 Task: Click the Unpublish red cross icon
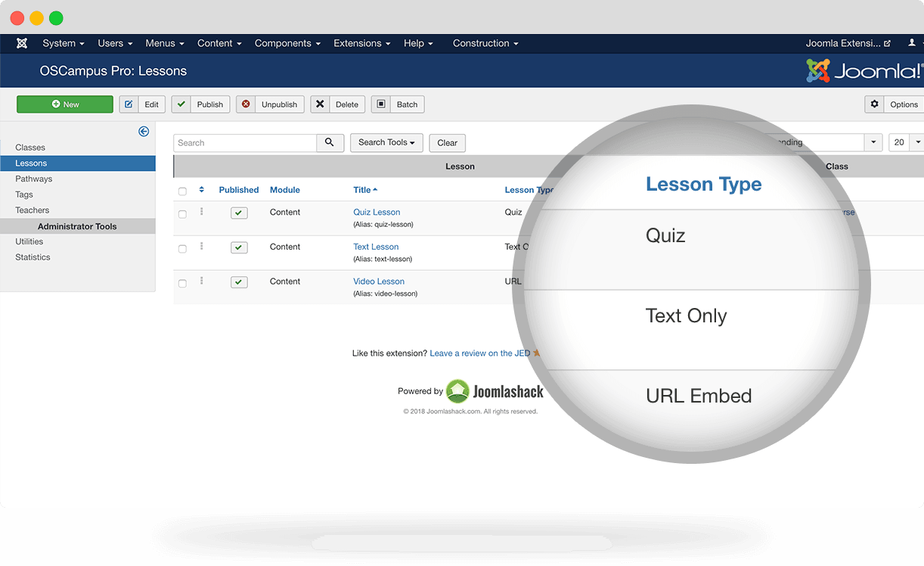246,104
